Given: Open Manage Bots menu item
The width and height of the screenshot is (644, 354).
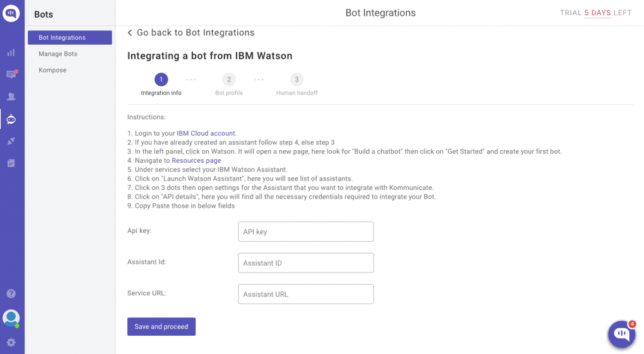Looking at the screenshot, I should pyautogui.click(x=58, y=54).
